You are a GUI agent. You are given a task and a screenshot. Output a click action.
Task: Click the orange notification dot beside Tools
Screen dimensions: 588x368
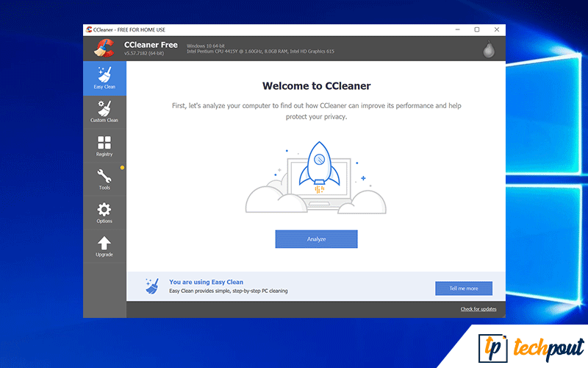point(122,168)
